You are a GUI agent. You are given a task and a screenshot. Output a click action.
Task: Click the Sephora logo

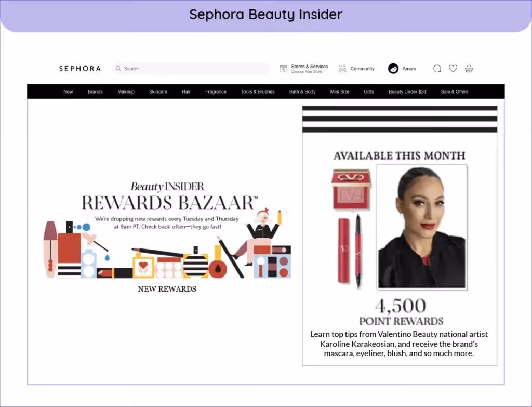tap(80, 69)
